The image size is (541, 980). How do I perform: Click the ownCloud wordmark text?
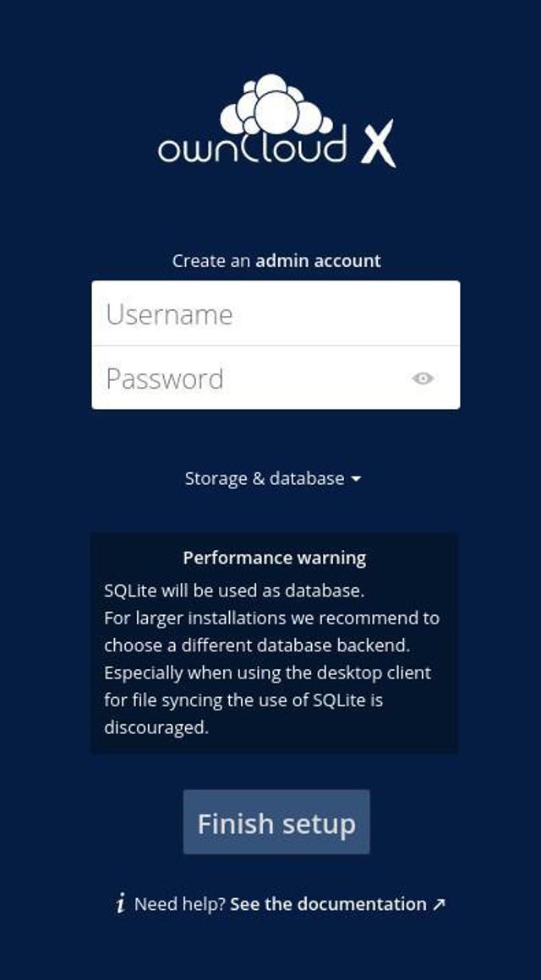click(254, 149)
